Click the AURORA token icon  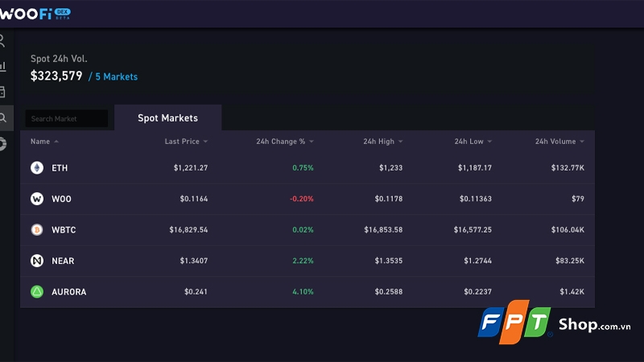(x=37, y=292)
